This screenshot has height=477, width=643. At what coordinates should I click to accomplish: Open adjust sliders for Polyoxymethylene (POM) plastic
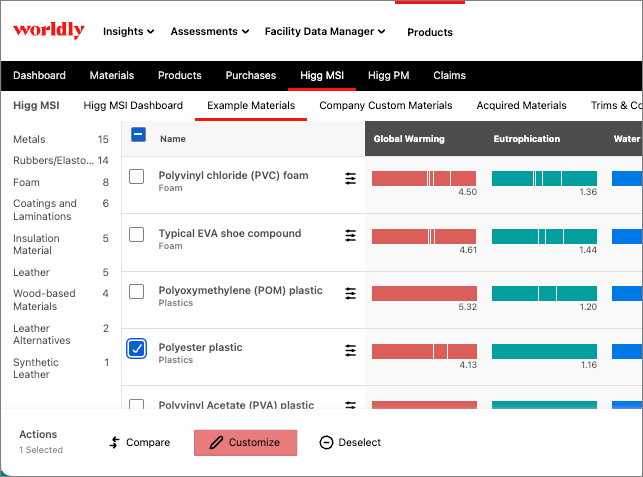tap(350, 293)
